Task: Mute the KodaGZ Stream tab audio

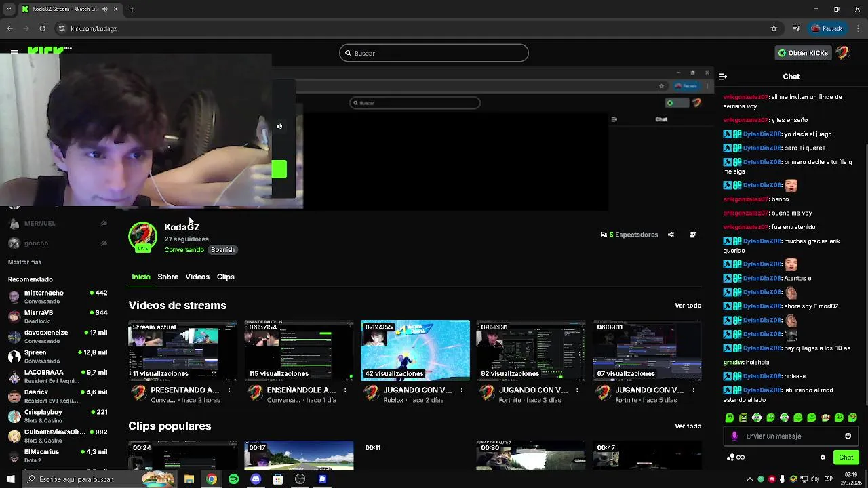Action: coord(104,9)
